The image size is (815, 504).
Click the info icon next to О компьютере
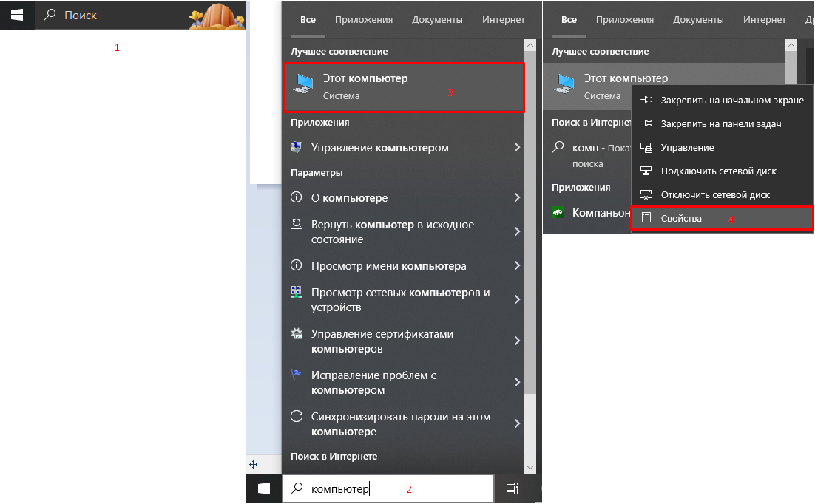(297, 198)
